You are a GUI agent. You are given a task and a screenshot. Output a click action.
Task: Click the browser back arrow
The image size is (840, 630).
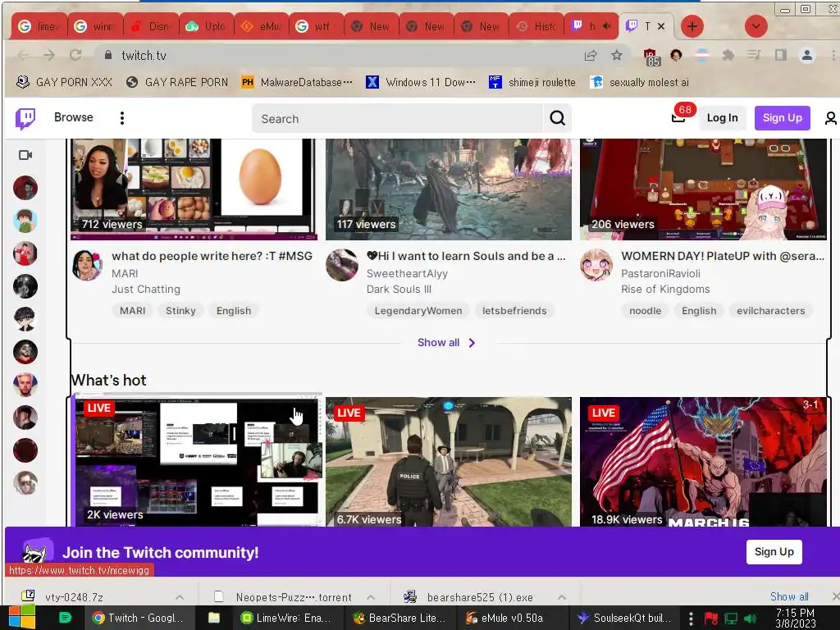pos(23,55)
